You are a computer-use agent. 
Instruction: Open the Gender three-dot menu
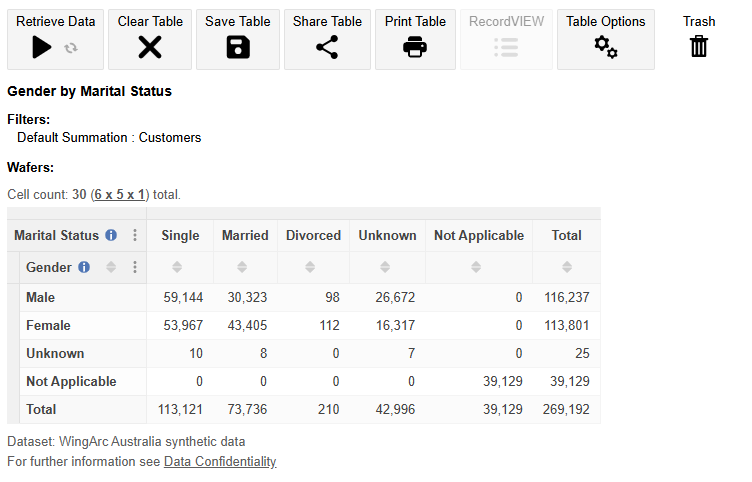(135, 267)
